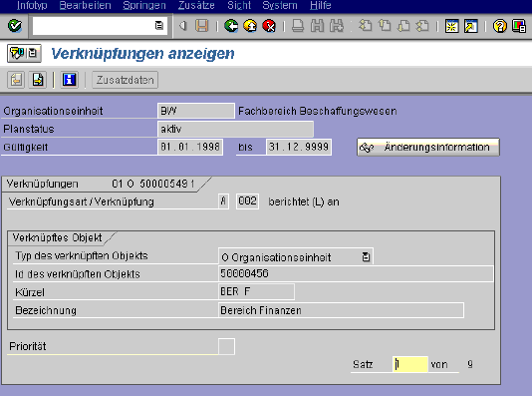Click the Organisationseinheit label
The height and width of the screenshot is (396, 532).
(53, 111)
